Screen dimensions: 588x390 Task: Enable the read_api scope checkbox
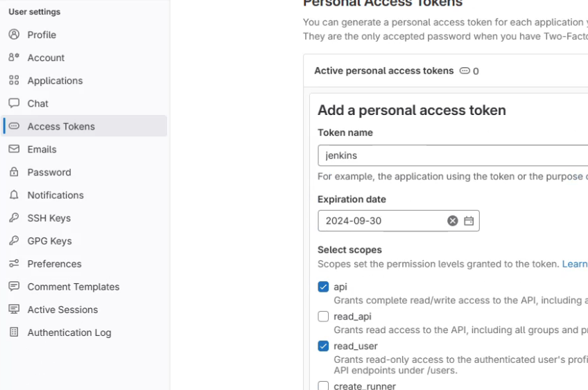323,317
